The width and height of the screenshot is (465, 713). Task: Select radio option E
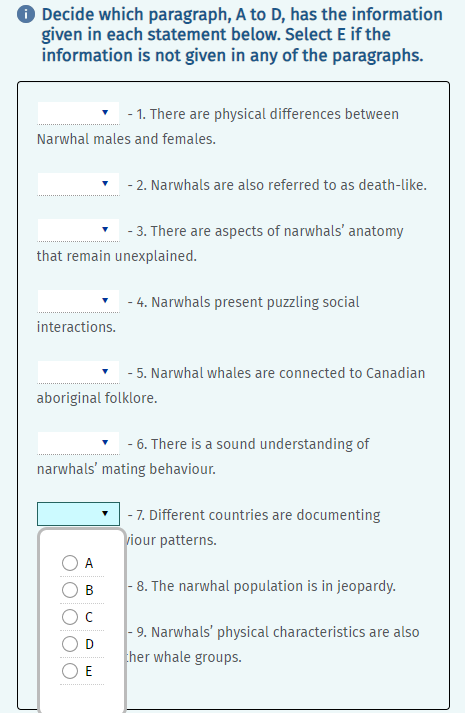[70, 671]
